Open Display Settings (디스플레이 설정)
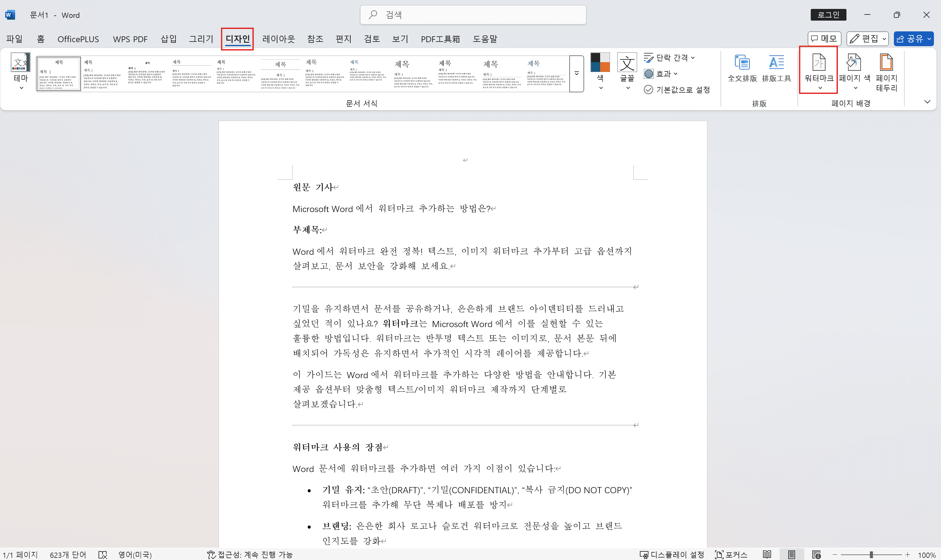This screenshot has height=560, width=941. click(x=672, y=554)
